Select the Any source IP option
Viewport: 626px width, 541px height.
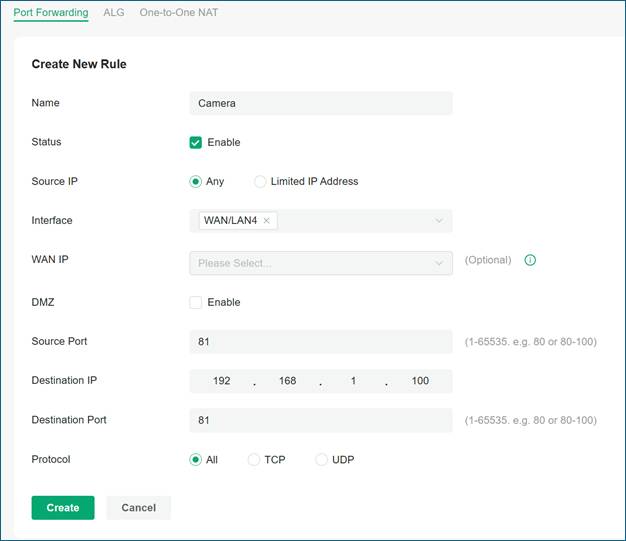pos(195,182)
